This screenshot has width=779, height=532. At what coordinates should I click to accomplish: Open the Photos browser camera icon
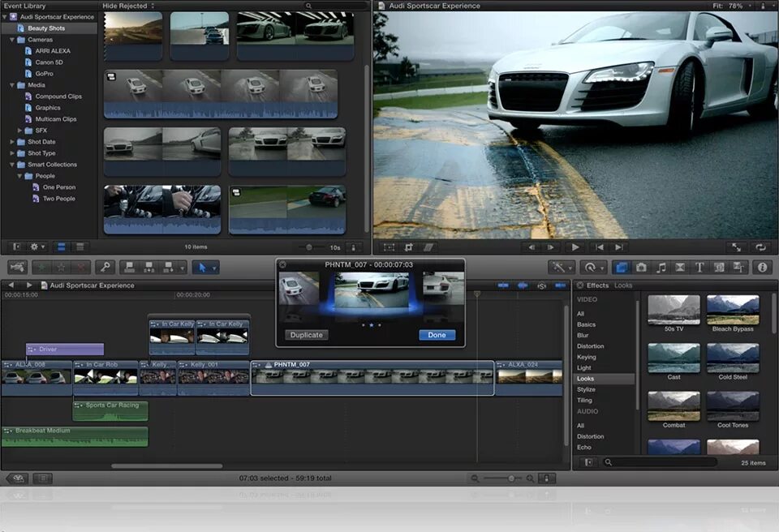(641, 268)
